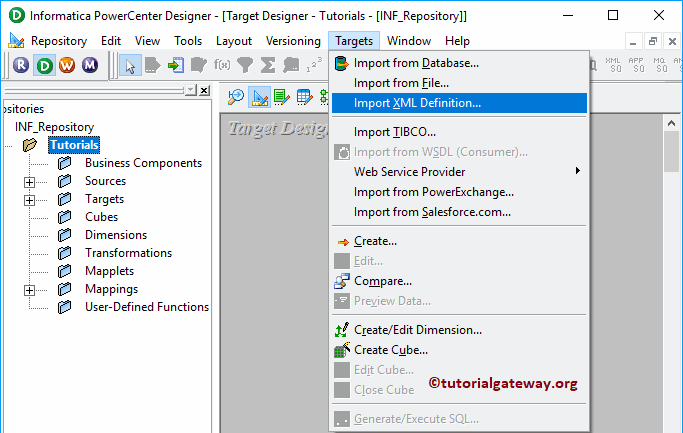Expand the Sources folder node
The height and width of the screenshot is (433, 683).
tap(29, 182)
